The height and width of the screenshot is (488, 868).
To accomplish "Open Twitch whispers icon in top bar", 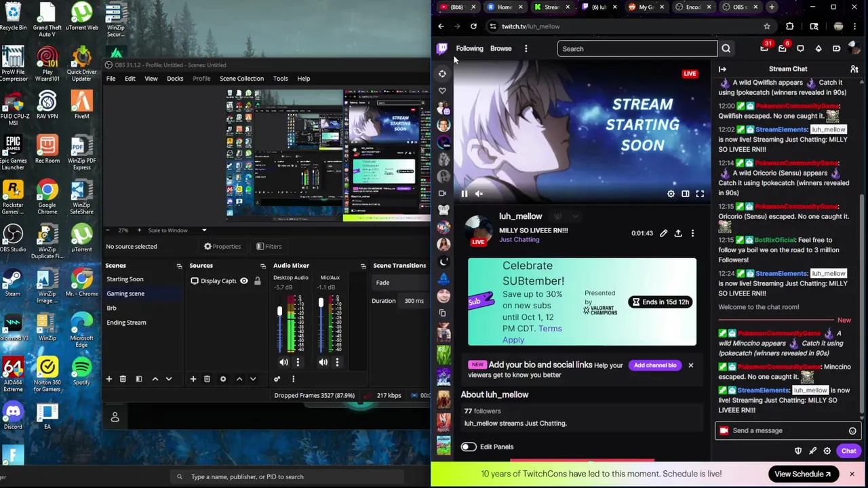I will click(800, 49).
